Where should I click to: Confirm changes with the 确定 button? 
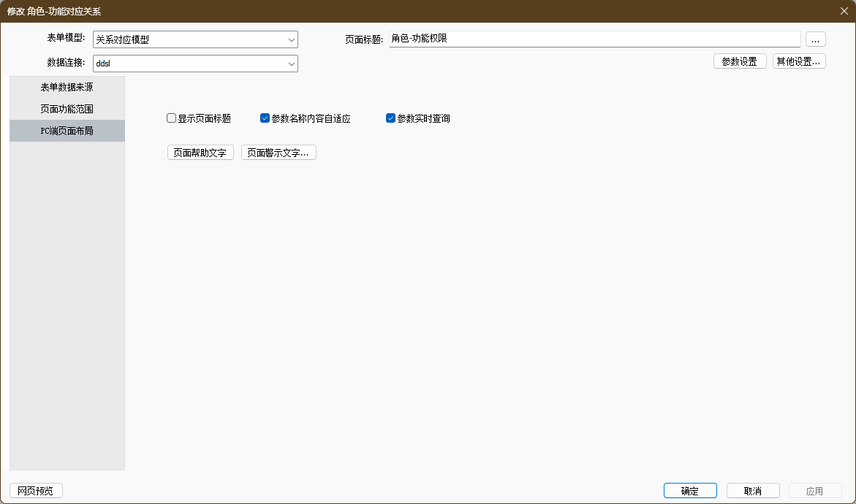tap(689, 491)
